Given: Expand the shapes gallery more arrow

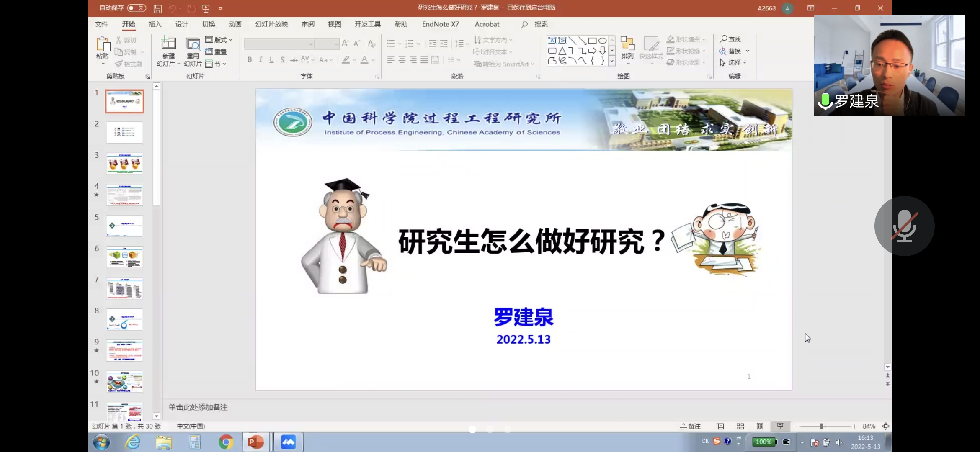Looking at the screenshot, I should (612, 61).
